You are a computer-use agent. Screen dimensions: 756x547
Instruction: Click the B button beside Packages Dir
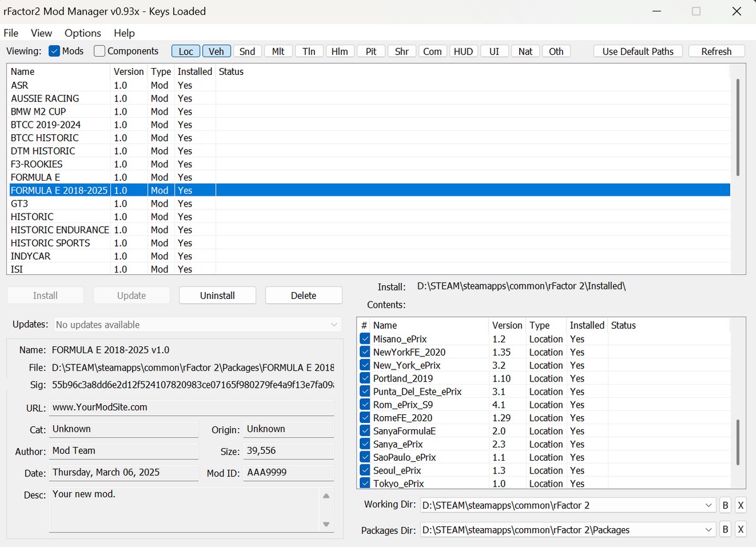tap(725, 530)
